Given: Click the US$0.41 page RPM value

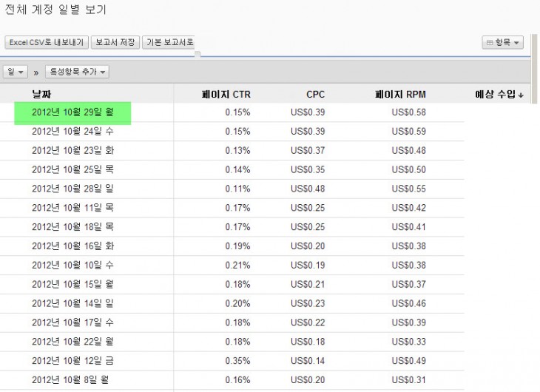Looking at the screenshot, I should (409, 227).
